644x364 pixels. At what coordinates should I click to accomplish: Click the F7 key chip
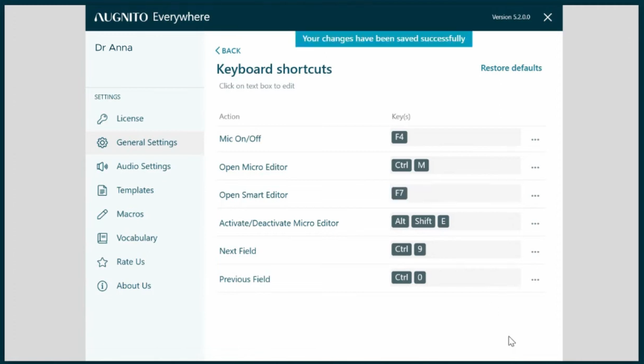tap(400, 193)
